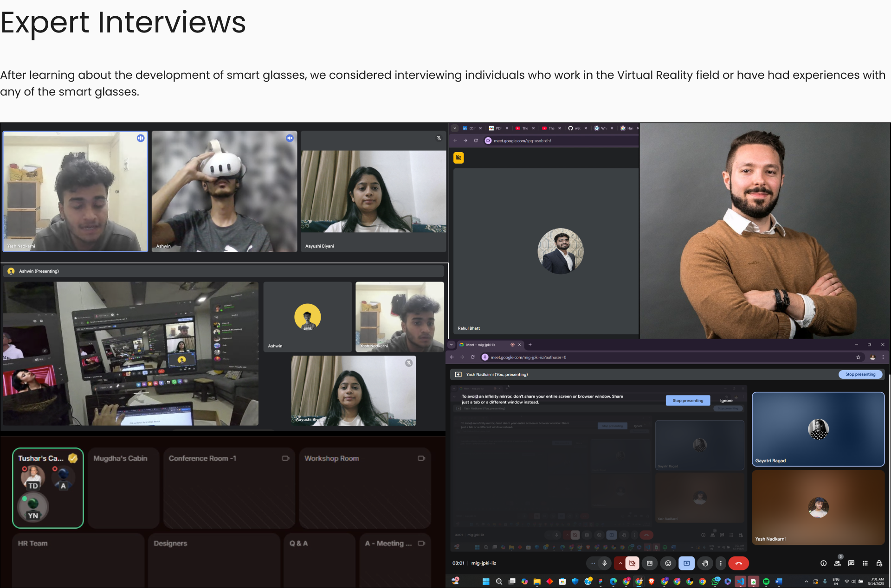Toggle captions button in Meet
The image size is (891, 588).
coord(650,563)
